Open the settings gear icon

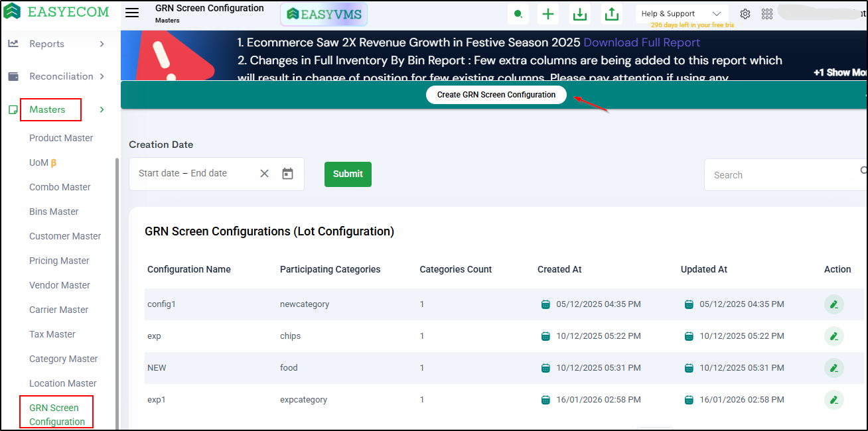[745, 14]
